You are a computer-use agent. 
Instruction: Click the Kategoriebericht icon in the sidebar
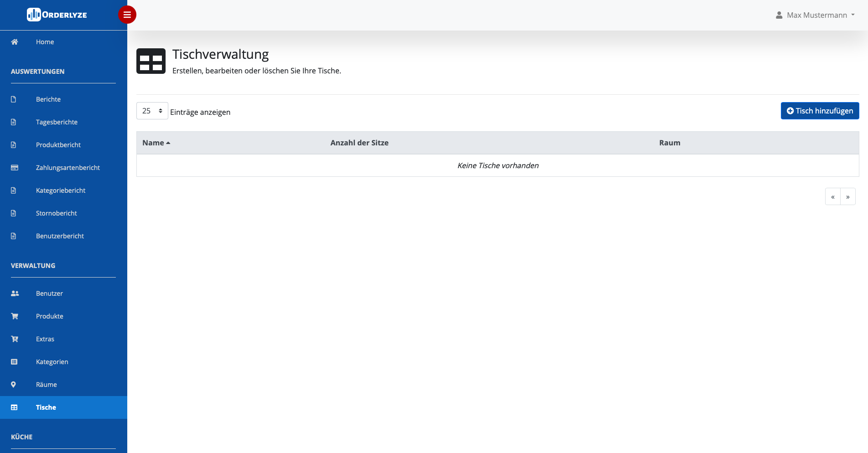14,190
